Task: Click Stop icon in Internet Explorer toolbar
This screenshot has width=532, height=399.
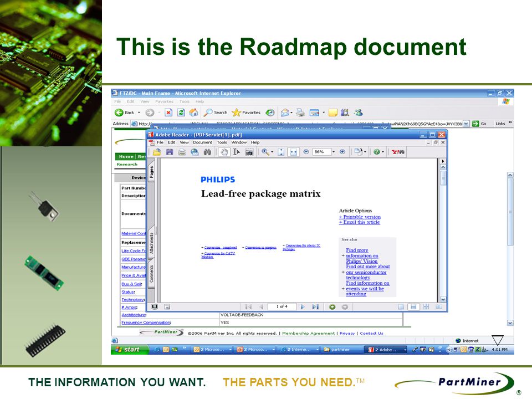Action: tap(168, 112)
